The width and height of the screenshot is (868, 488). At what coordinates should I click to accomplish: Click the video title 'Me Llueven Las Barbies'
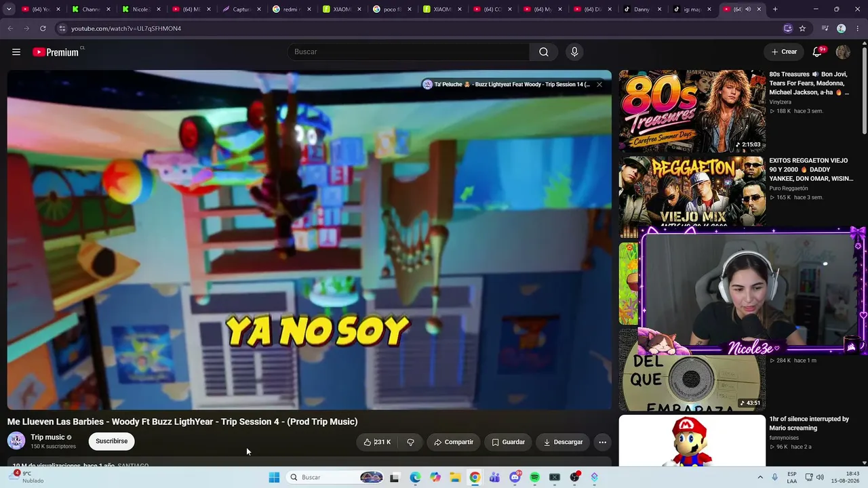click(x=182, y=422)
